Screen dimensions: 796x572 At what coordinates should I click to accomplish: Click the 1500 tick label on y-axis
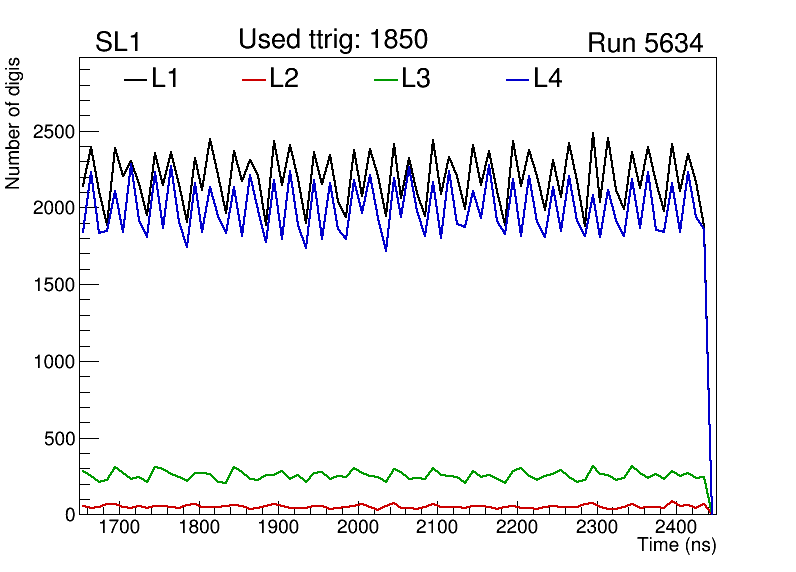(x=56, y=285)
